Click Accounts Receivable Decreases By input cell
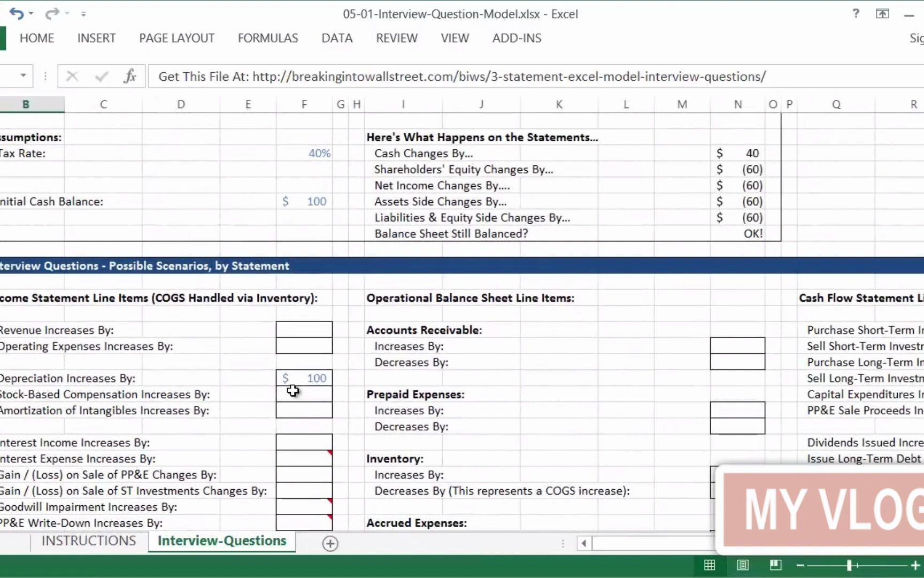Image resolution: width=924 pixels, height=578 pixels. tap(737, 362)
